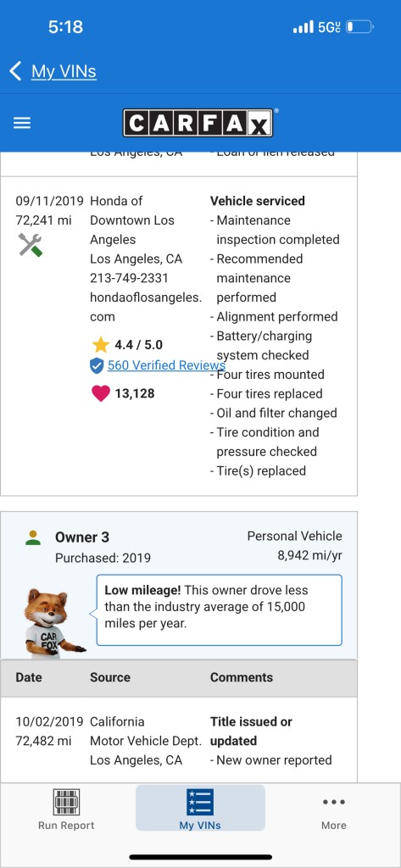Tap the CARFAX logo in header
Viewport: 401px width, 868px height.
point(198,123)
